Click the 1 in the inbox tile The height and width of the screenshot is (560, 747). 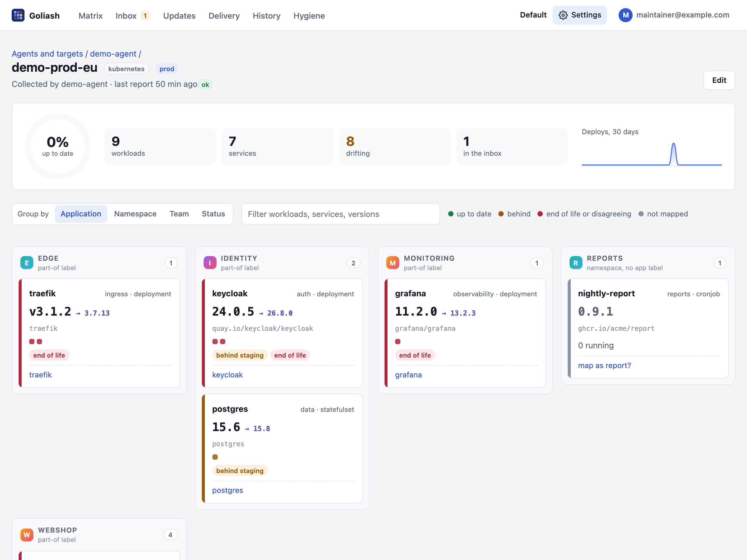512,146
